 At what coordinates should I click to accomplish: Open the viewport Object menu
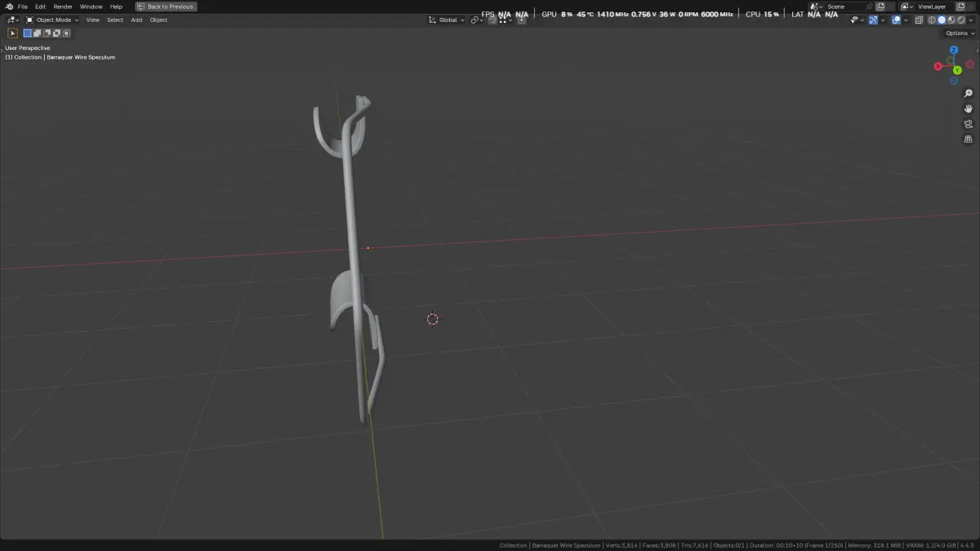[158, 20]
